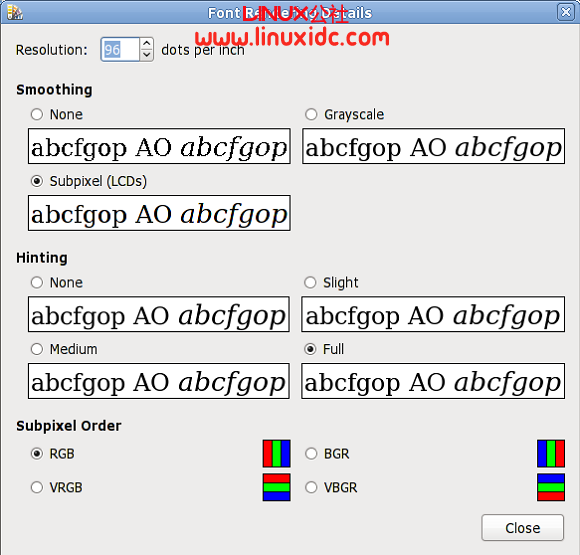Select Medium hinting option
Viewport: 580px width, 555px height.
coord(37,349)
